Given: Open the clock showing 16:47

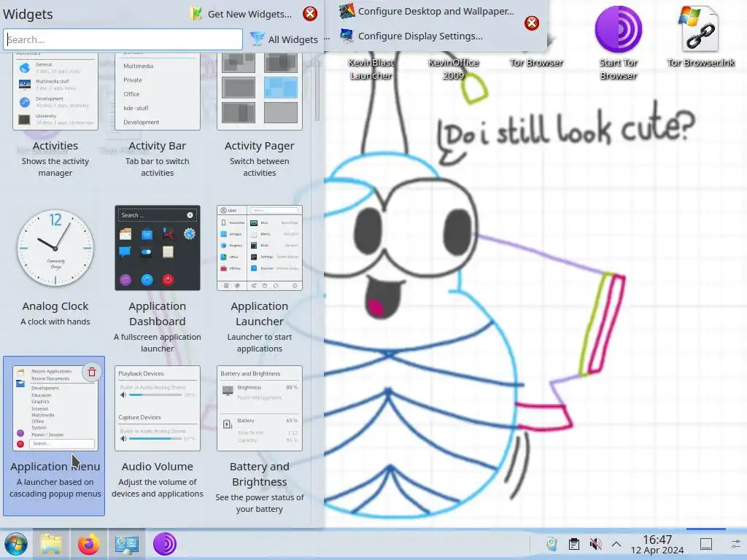Looking at the screenshot, I should (657, 544).
